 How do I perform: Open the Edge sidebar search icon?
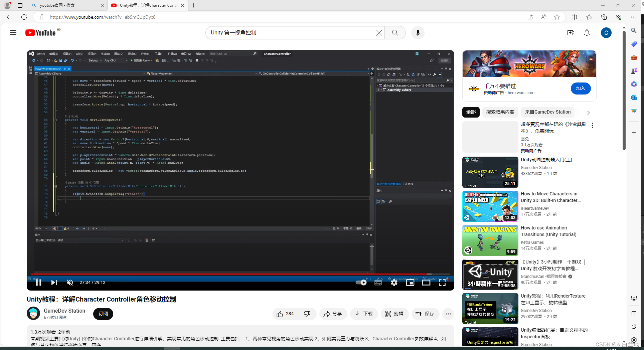click(x=634, y=31)
